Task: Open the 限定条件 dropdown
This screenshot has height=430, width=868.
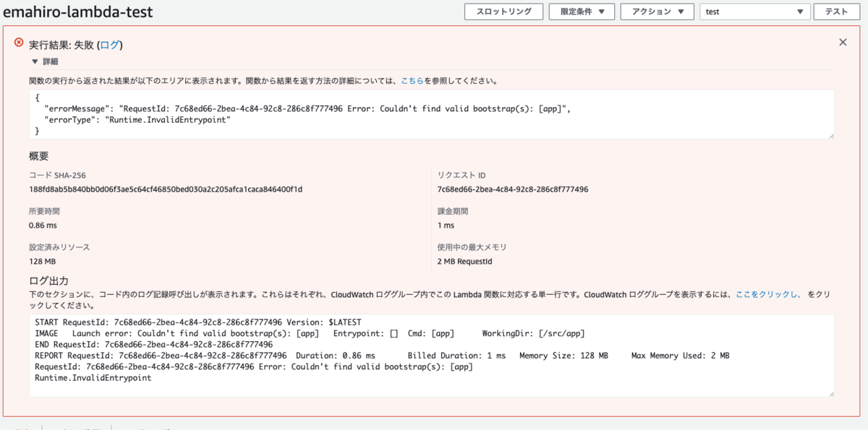Action: [582, 12]
